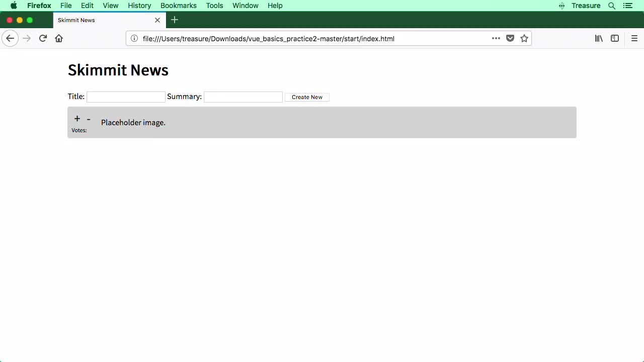This screenshot has width=644, height=362.
Task: Navigate back to the previous page
Action: point(10,38)
